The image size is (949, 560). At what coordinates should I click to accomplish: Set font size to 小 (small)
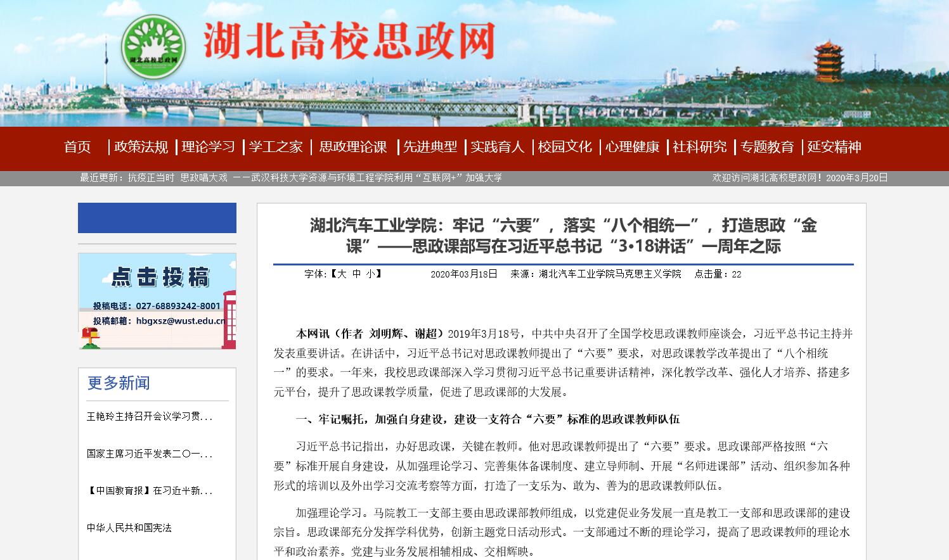click(x=370, y=274)
